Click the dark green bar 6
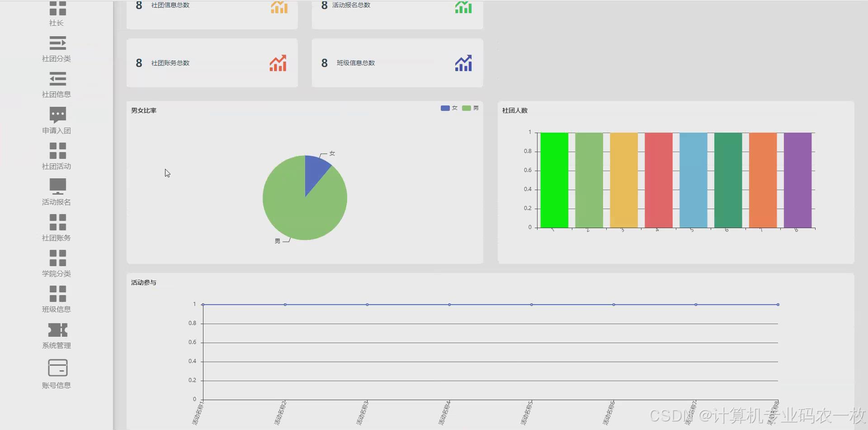This screenshot has width=868, height=430. coord(728,180)
